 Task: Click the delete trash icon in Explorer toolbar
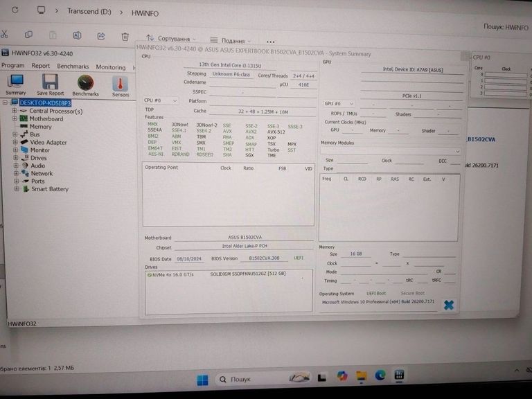[125, 36]
